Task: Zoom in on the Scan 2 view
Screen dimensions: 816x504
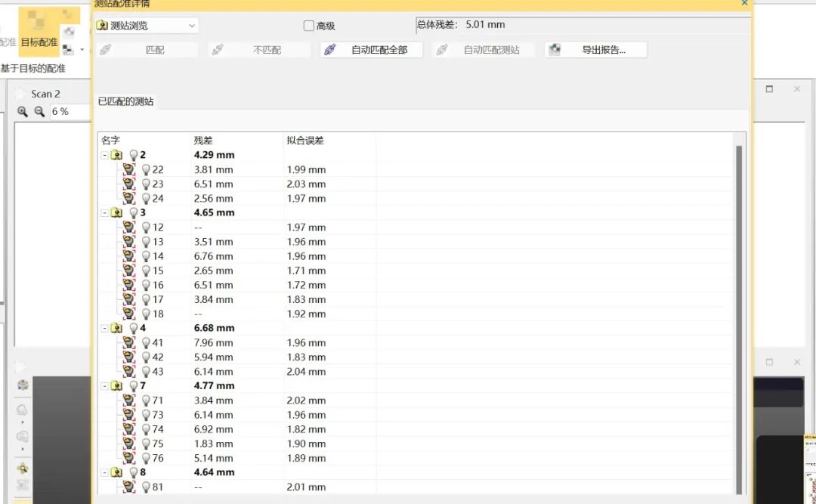Action: click(23, 111)
